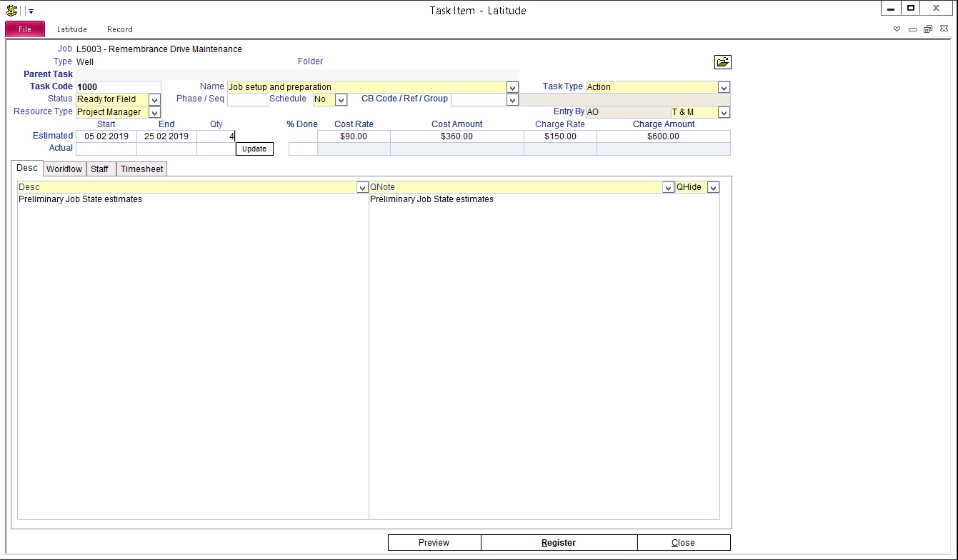Switch to the Workflow tab
The image size is (958, 560).
click(64, 169)
